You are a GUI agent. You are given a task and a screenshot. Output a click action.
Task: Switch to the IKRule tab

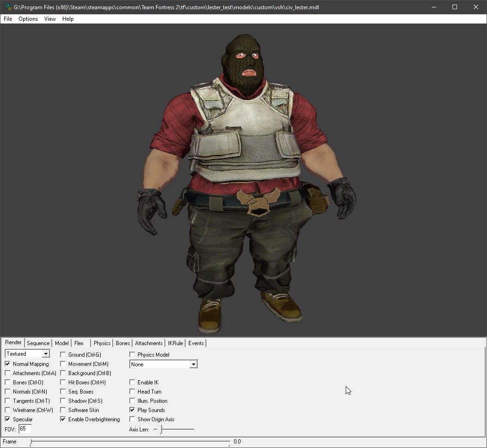(175, 343)
